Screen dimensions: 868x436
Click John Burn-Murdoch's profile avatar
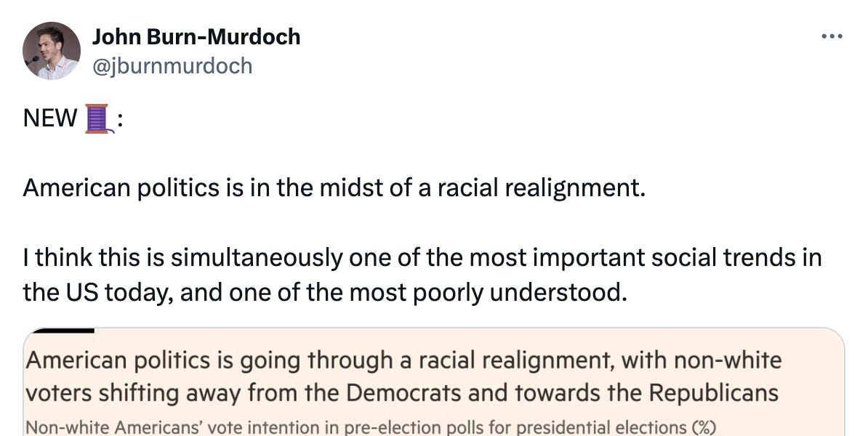51,50
